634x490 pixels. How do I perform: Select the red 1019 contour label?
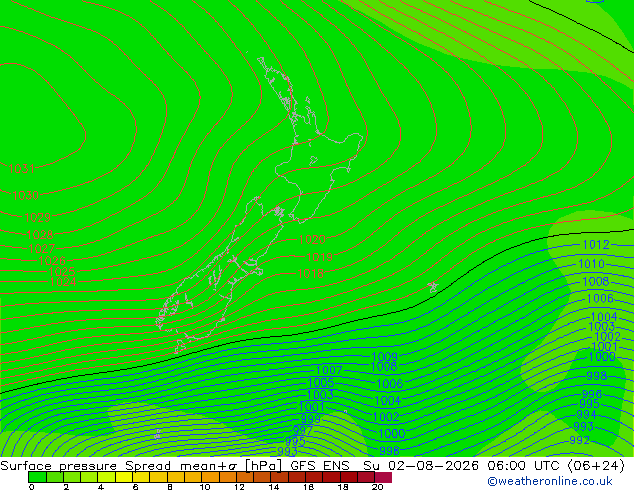coord(319,257)
